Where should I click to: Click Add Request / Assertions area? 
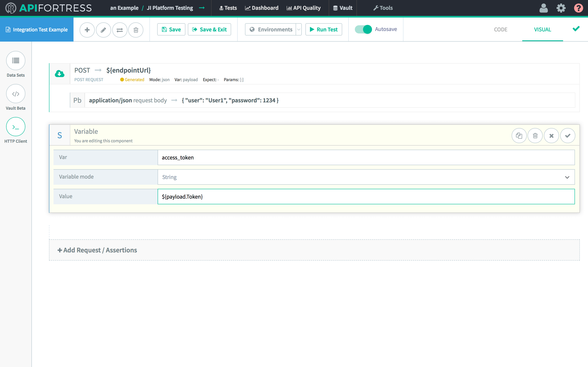(x=97, y=250)
